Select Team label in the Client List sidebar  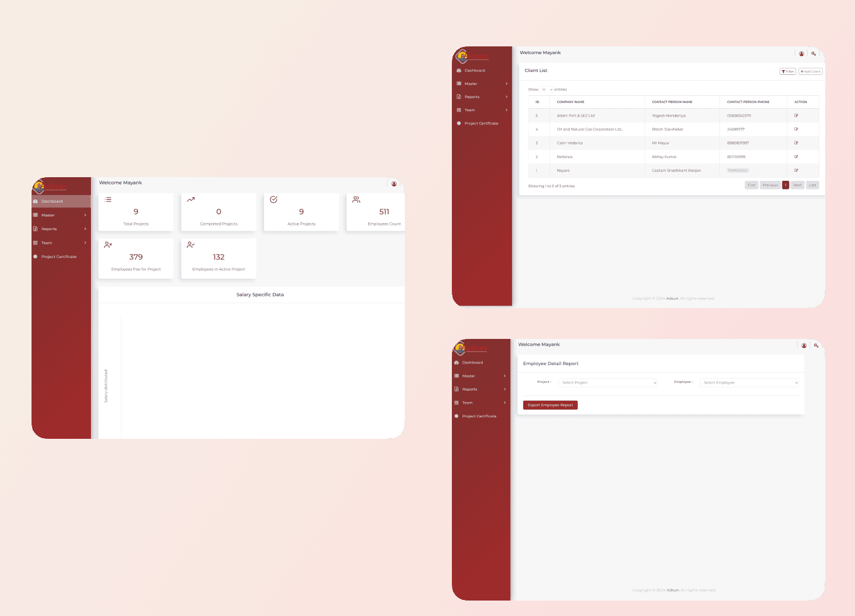click(470, 110)
